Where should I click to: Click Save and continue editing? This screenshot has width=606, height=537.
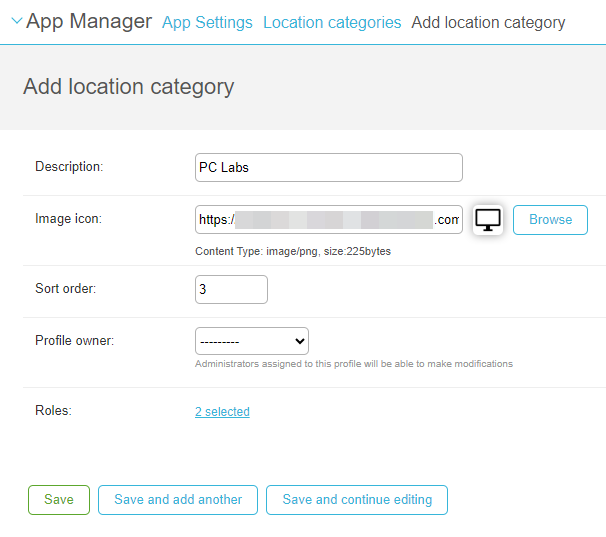pos(357,499)
